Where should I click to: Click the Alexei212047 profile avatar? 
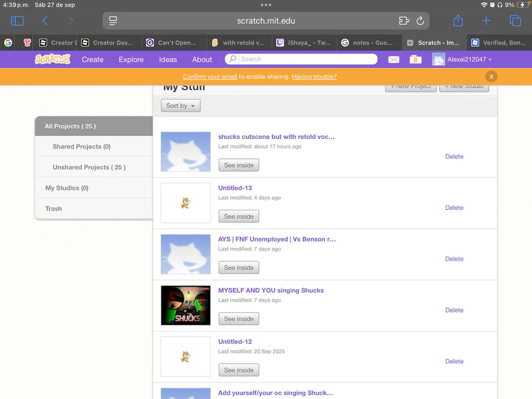pos(439,59)
